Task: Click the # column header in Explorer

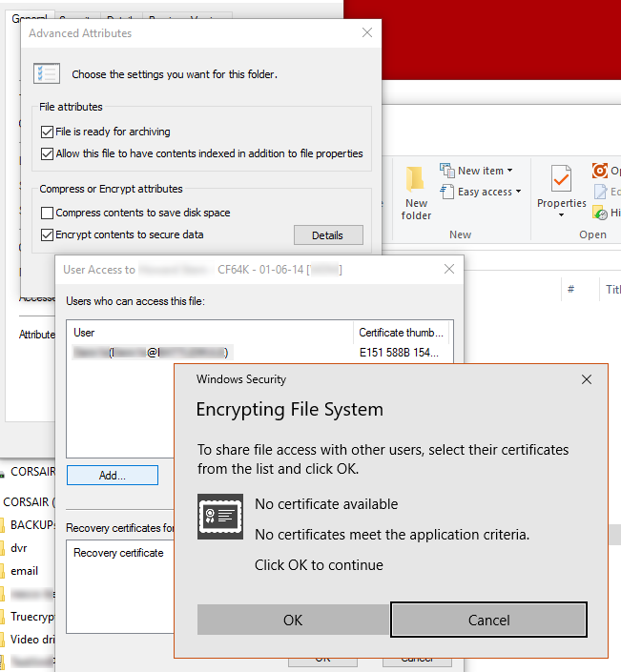Action: click(x=570, y=289)
